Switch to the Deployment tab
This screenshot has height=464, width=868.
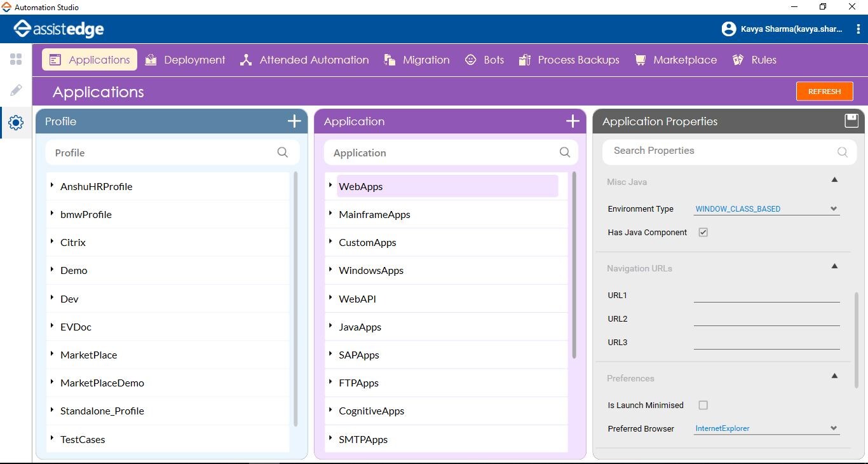185,60
